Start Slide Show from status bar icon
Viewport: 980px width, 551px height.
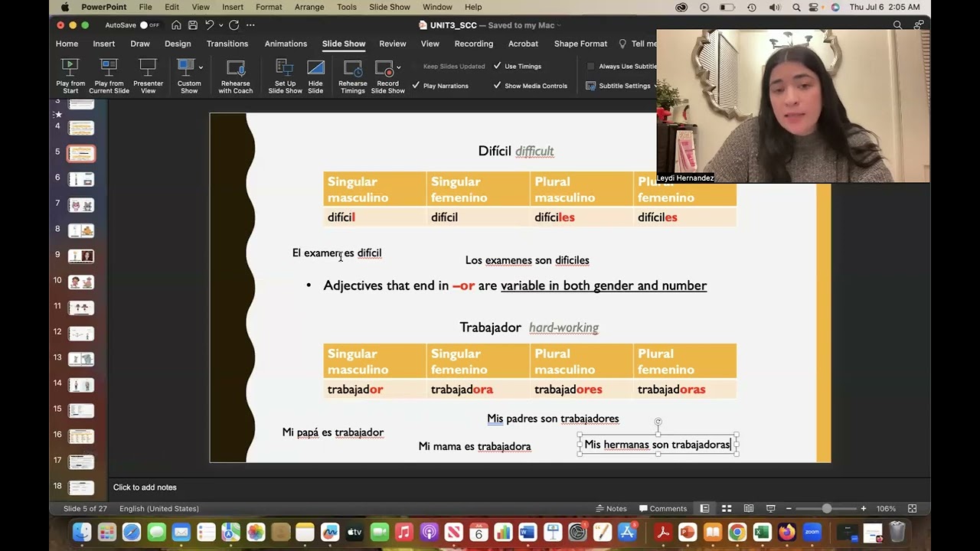click(x=771, y=508)
